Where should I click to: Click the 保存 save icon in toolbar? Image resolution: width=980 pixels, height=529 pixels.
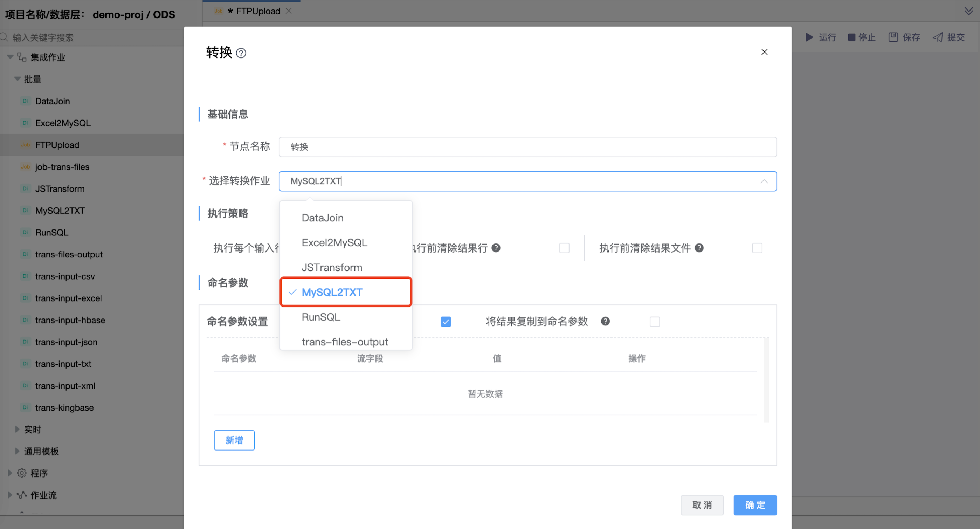pyautogui.click(x=893, y=37)
